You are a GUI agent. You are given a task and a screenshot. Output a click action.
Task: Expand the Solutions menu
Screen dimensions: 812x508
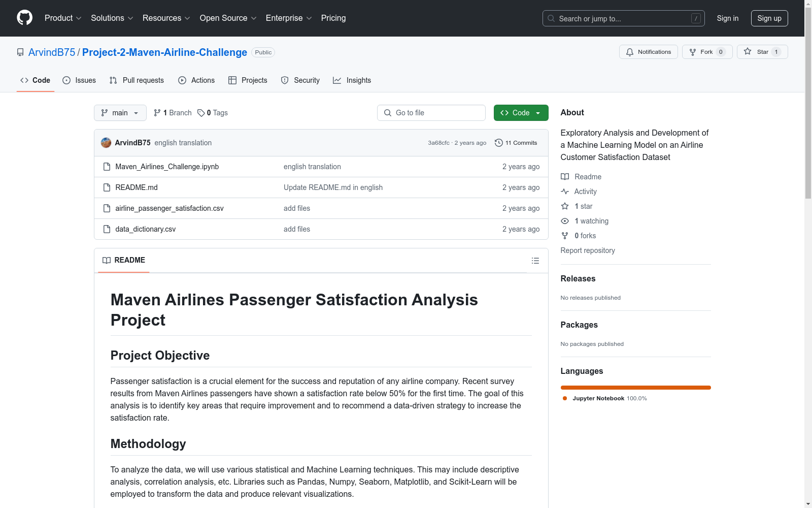pos(112,18)
